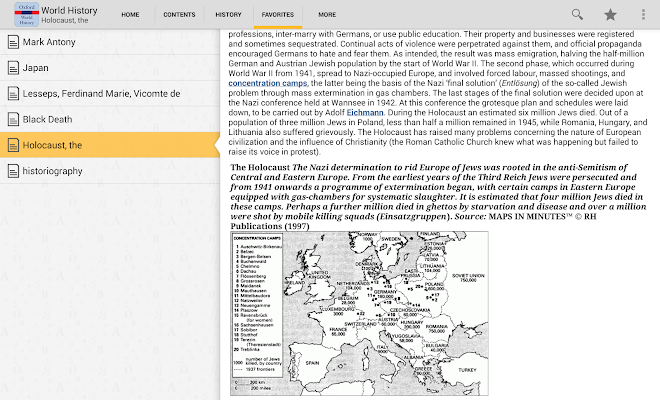Open the MORE menu tab
Viewport: 660px width, 400px height.
(x=327, y=15)
